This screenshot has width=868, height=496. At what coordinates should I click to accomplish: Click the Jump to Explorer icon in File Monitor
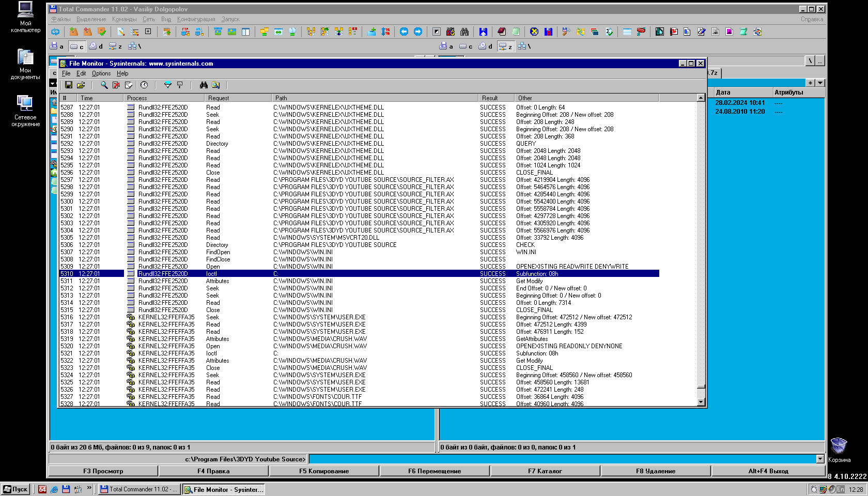coord(216,85)
